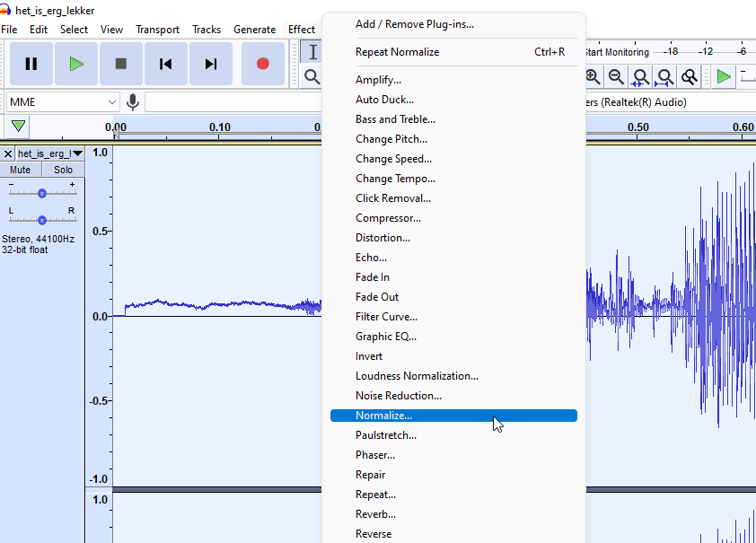
Task: Click the microphone recording device icon
Action: 133,102
